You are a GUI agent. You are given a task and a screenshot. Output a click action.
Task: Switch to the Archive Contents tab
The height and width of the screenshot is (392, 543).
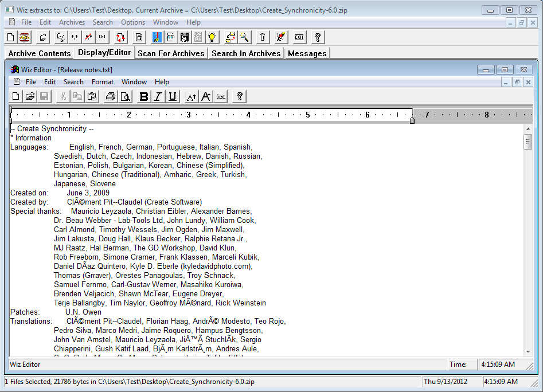(40, 53)
